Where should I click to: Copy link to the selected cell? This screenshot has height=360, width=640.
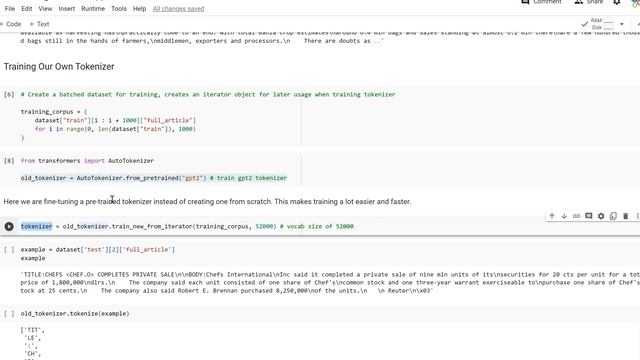[x=576, y=216]
